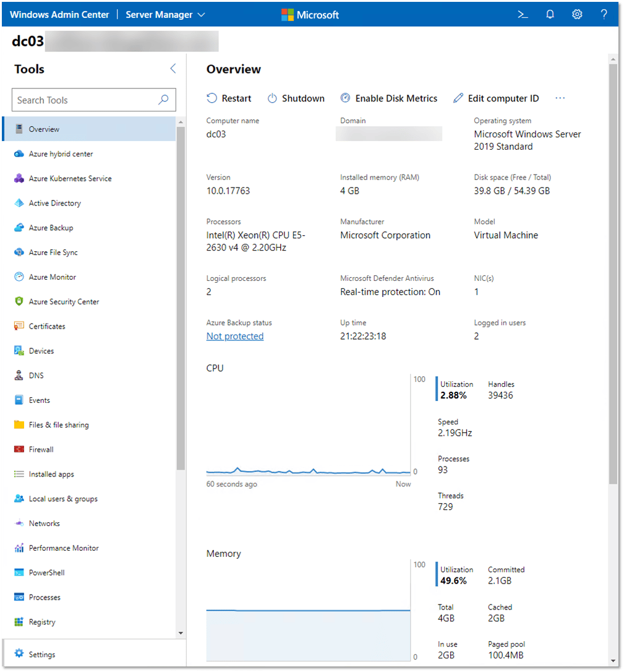The width and height of the screenshot is (624, 672).
Task: Open the settings gear in header
Action: (x=577, y=15)
